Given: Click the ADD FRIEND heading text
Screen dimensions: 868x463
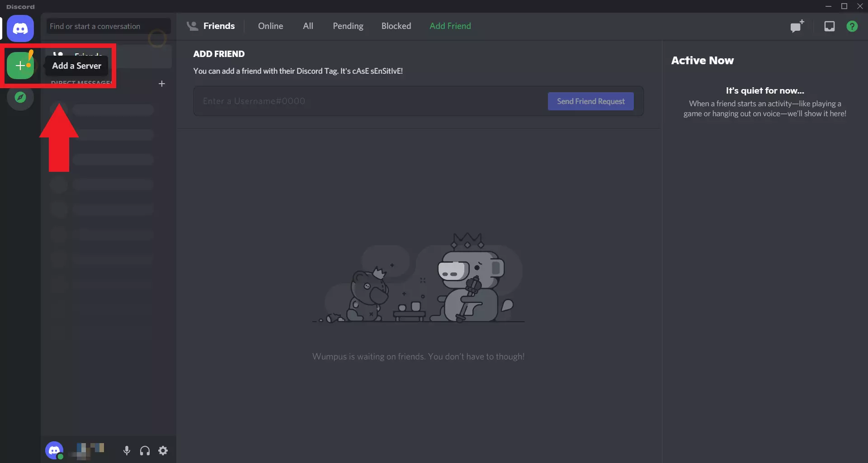Looking at the screenshot, I should click(219, 54).
